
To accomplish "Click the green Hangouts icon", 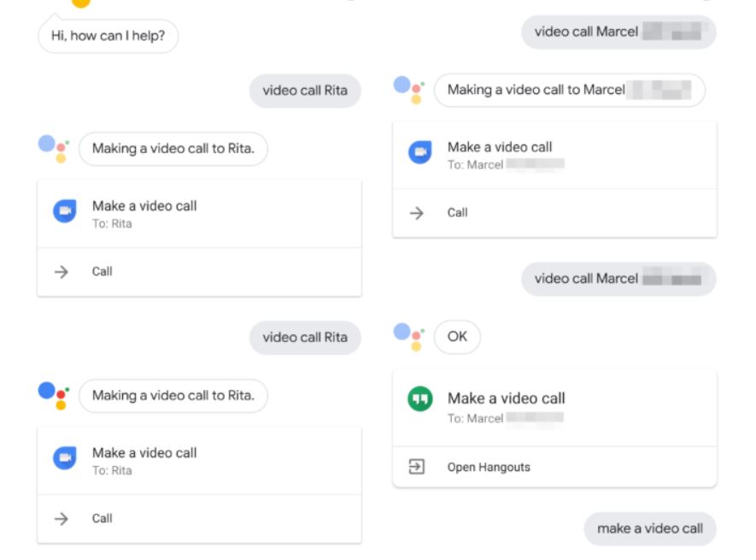I will 419,399.
